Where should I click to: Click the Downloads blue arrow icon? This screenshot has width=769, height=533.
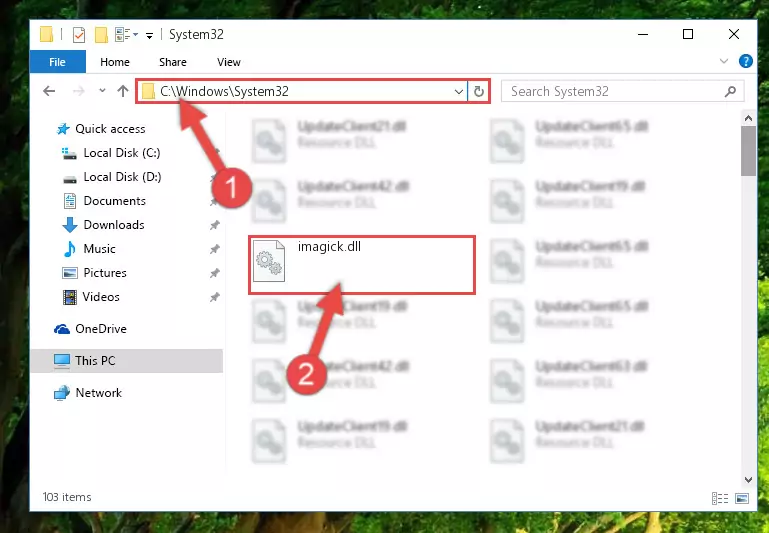tap(70, 225)
